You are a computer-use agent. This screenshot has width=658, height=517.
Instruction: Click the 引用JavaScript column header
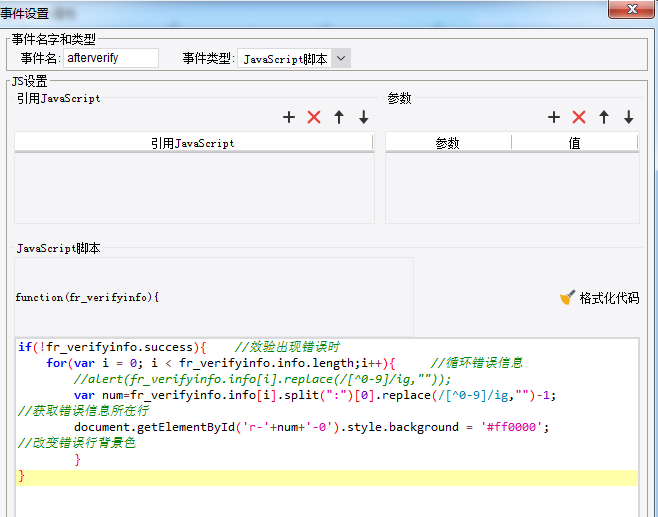[x=193, y=143]
